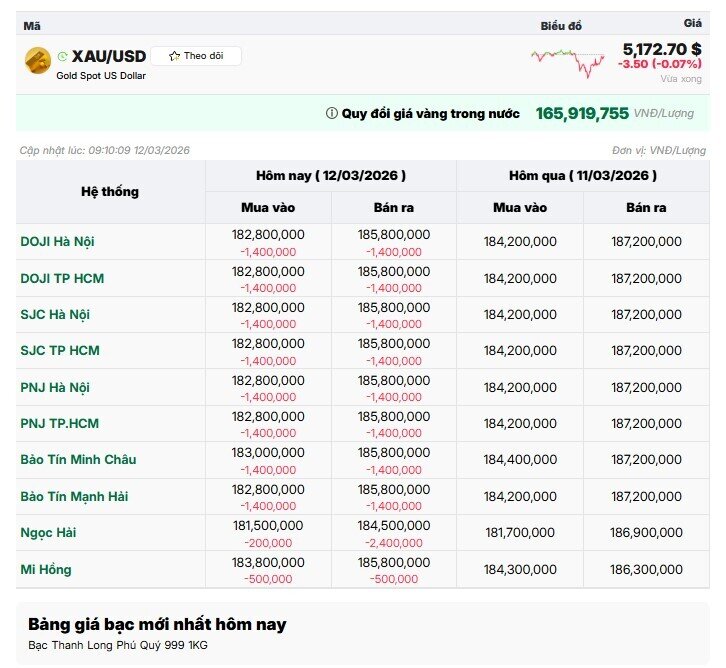Click the Biểu đồ column label
The width and height of the screenshot is (726, 668).
tap(561, 26)
